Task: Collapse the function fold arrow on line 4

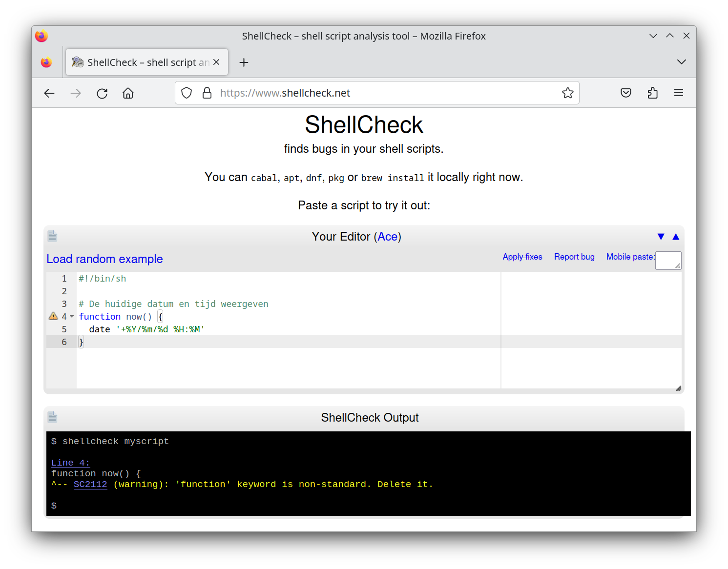Action: click(72, 316)
